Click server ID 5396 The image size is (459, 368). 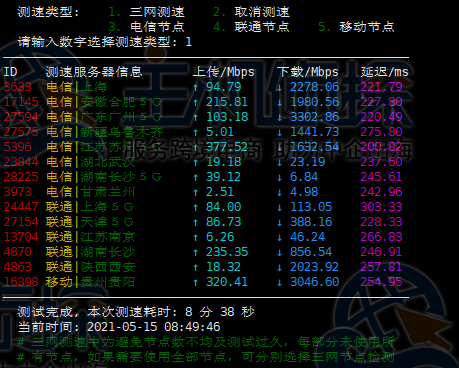pos(17,147)
